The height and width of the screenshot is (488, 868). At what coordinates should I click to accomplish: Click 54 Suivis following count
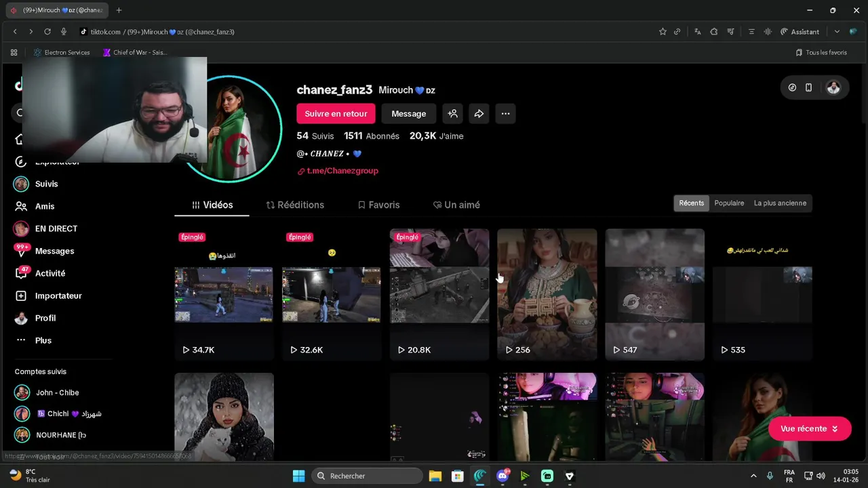click(x=315, y=136)
